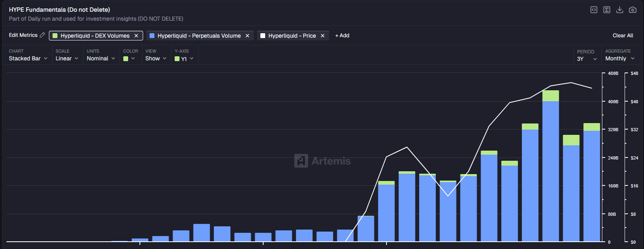
Task: Take a chart screenshot with camera icon
Action: coord(632,10)
